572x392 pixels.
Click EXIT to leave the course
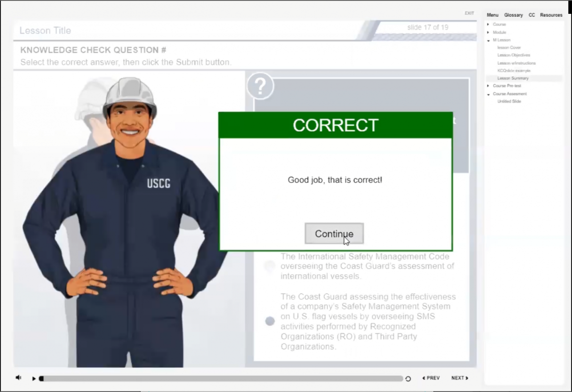pyautogui.click(x=469, y=13)
